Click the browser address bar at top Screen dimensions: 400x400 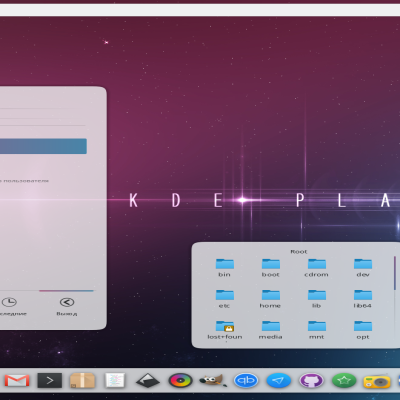point(200,10)
